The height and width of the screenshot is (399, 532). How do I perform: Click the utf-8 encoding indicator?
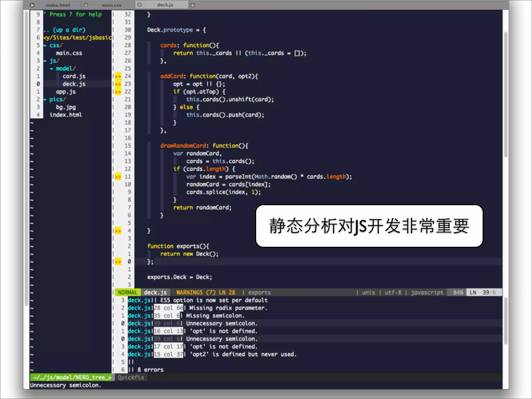point(393,292)
